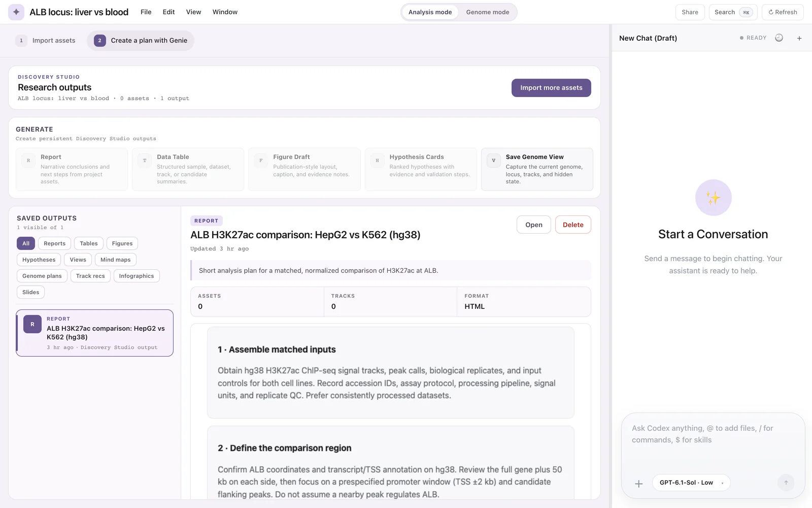Screen dimensions: 812x508
Task: Filter saved outputs by Mind maps
Action: (116, 260)
